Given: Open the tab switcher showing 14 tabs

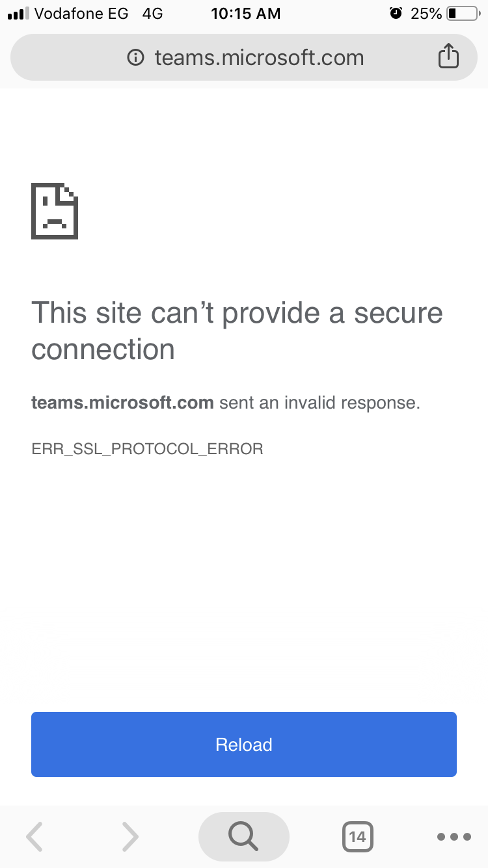Looking at the screenshot, I should point(357,836).
